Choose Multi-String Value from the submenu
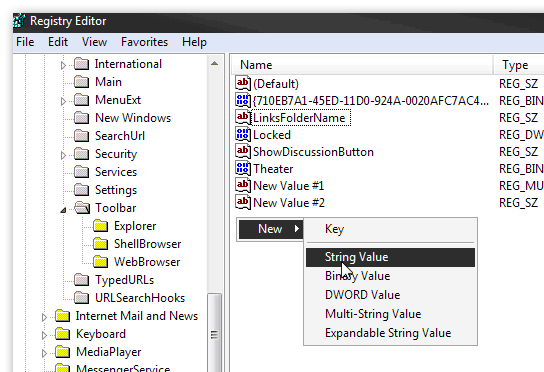 (x=390, y=314)
